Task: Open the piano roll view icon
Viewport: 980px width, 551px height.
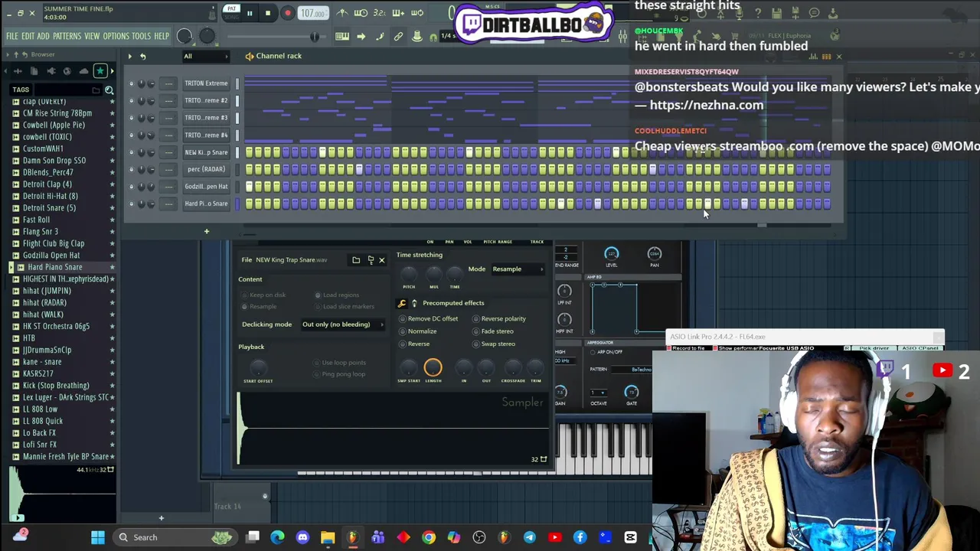Action: click(342, 36)
